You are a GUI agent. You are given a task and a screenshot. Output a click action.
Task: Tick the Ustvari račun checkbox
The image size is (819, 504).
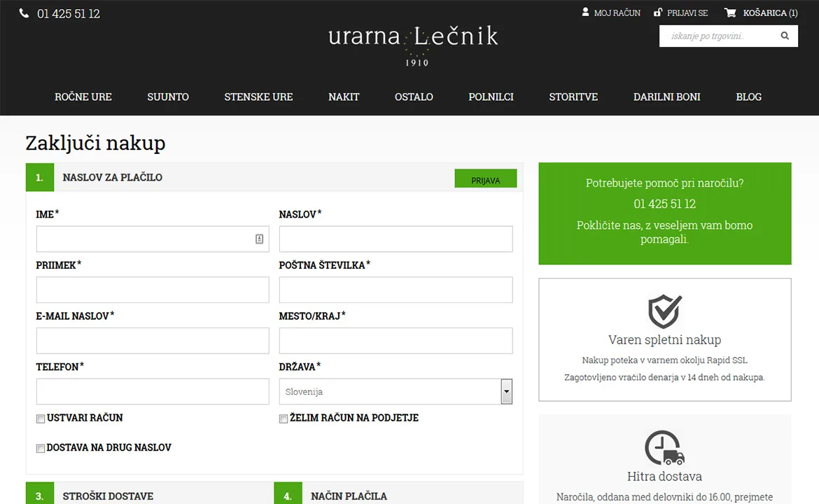tap(40, 419)
